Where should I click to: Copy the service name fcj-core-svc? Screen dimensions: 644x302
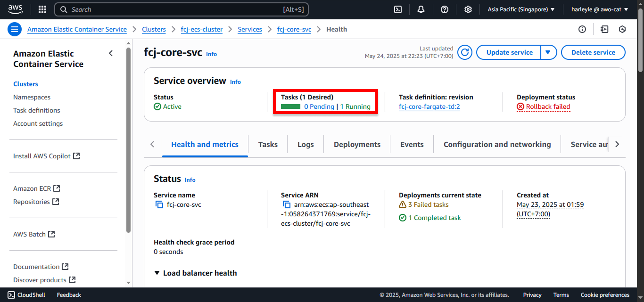(x=159, y=204)
